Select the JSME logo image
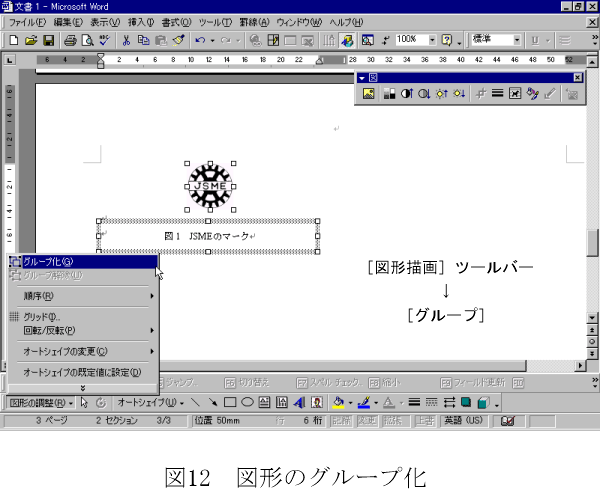Viewport: 600px width, 489px height. (210, 187)
